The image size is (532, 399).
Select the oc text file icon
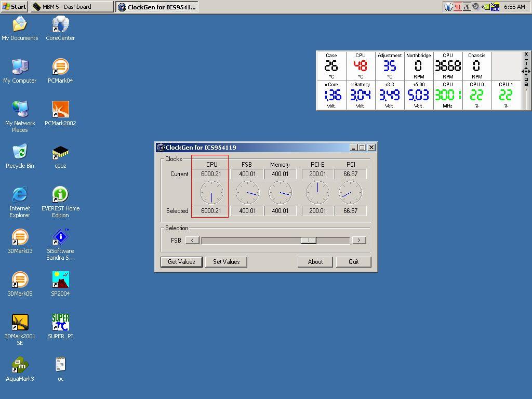60,366
